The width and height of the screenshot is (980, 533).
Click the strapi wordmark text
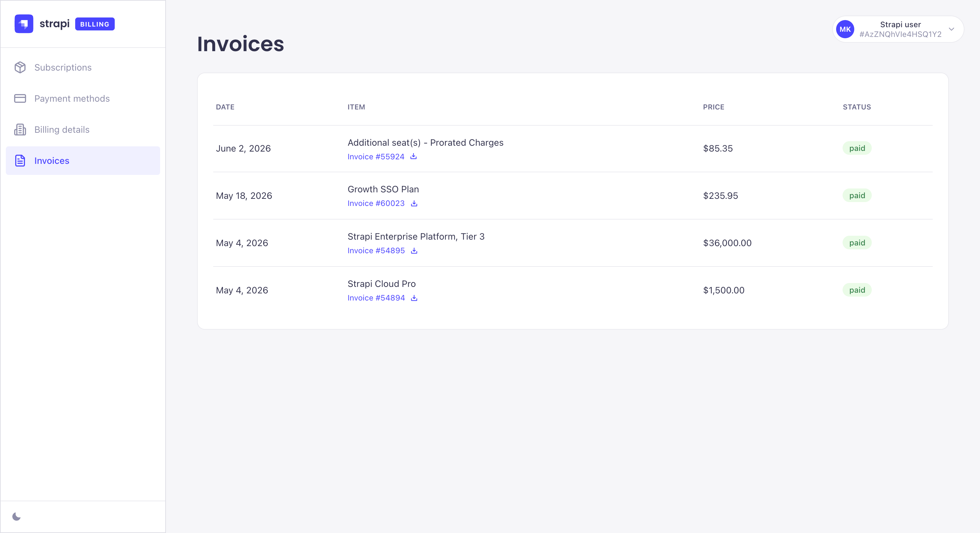click(54, 24)
